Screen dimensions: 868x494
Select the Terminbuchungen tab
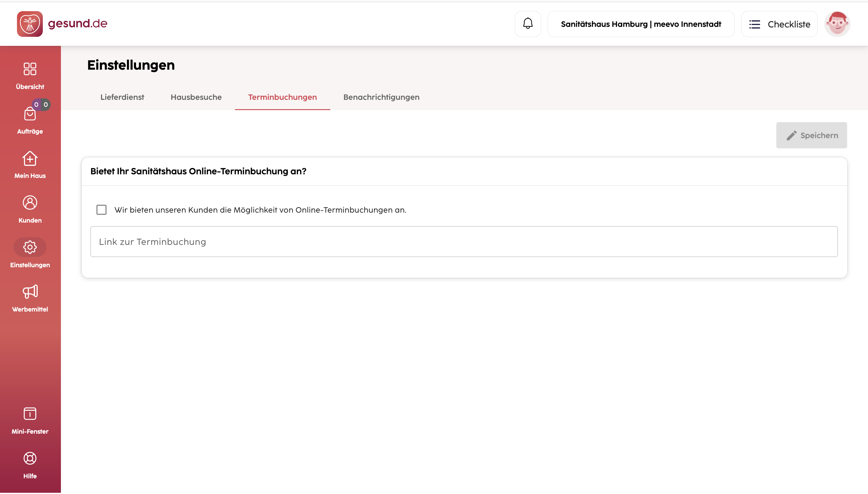click(x=282, y=97)
